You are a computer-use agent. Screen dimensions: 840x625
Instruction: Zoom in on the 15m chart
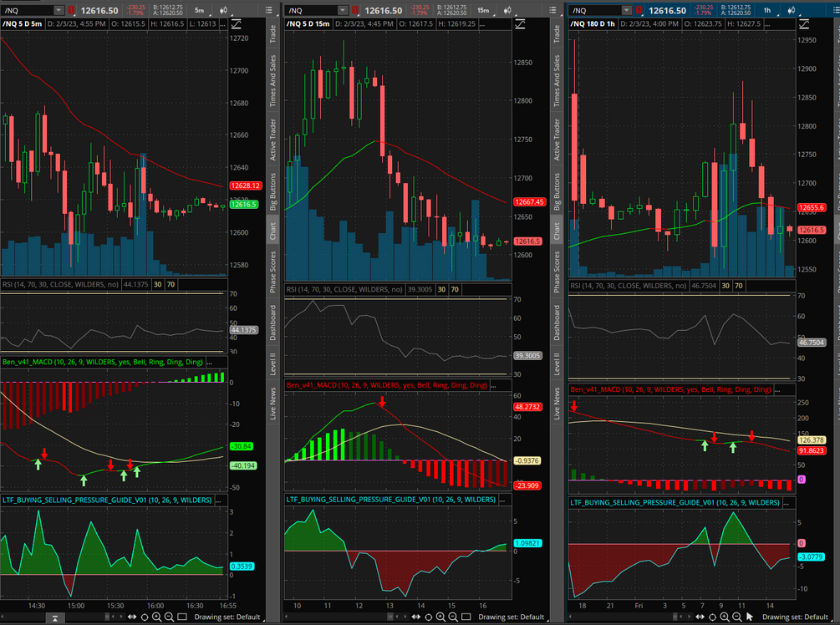[x=440, y=617]
